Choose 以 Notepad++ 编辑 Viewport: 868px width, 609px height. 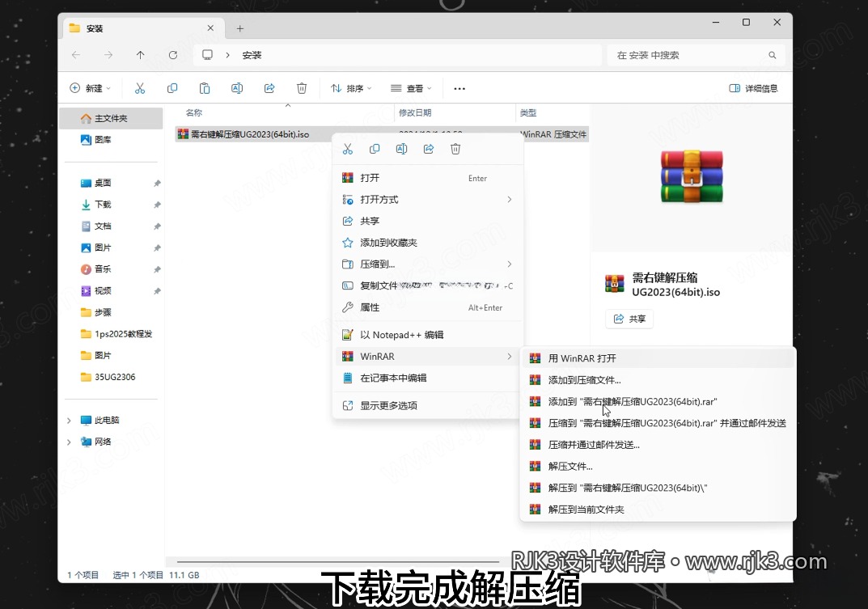(x=427, y=334)
